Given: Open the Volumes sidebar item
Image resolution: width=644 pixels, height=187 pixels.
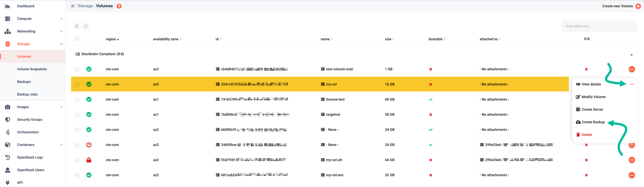Looking at the screenshot, I should 24,57.
